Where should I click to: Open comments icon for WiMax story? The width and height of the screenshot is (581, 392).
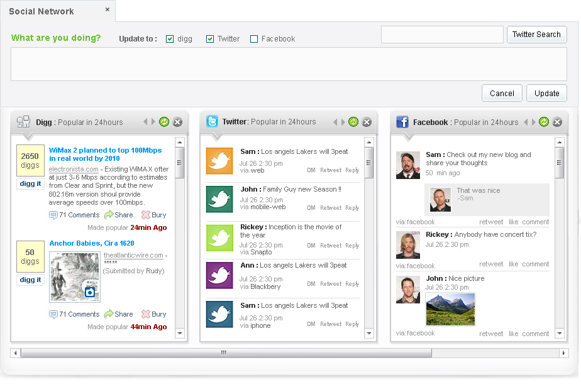pyautogui.click(x=53, y=215)
